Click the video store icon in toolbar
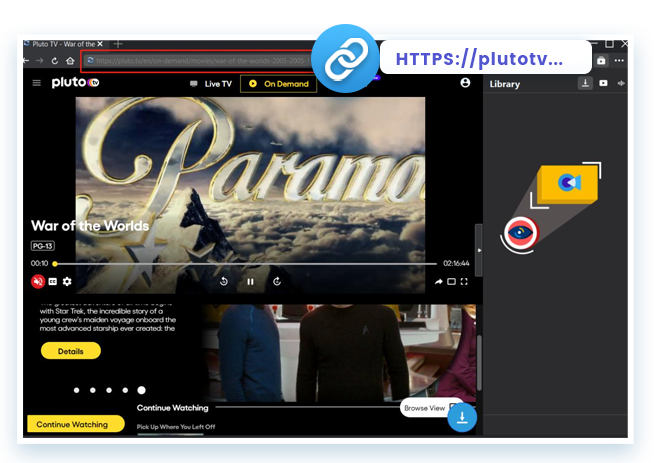The height and width of the screenshot is (463, 664). click(x=601, y=61)
